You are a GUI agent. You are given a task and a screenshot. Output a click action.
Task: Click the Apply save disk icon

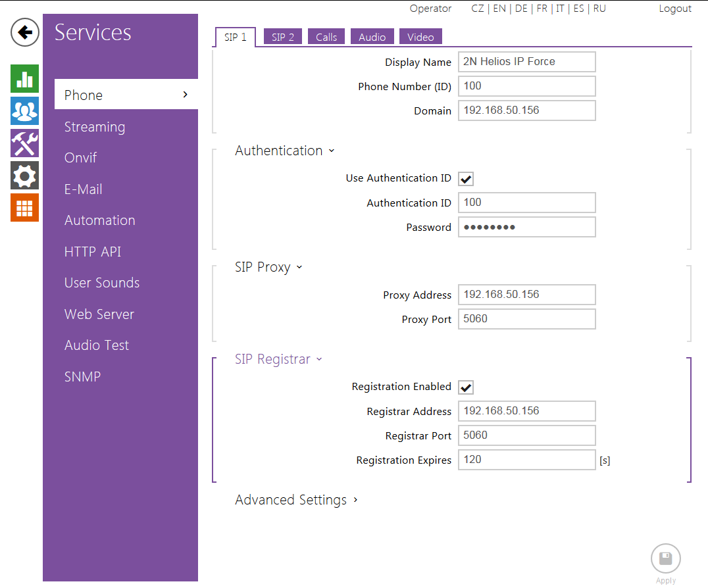(x=665, y=559)
